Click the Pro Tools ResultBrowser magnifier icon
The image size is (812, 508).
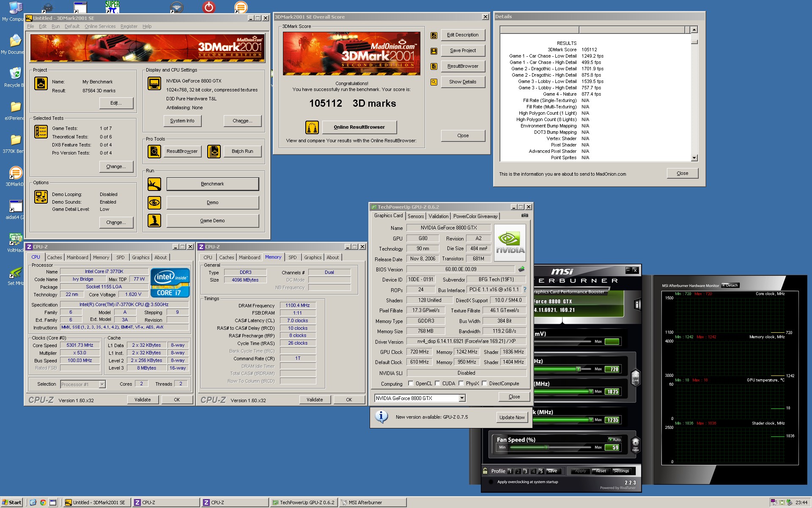(x=154, y=151)
